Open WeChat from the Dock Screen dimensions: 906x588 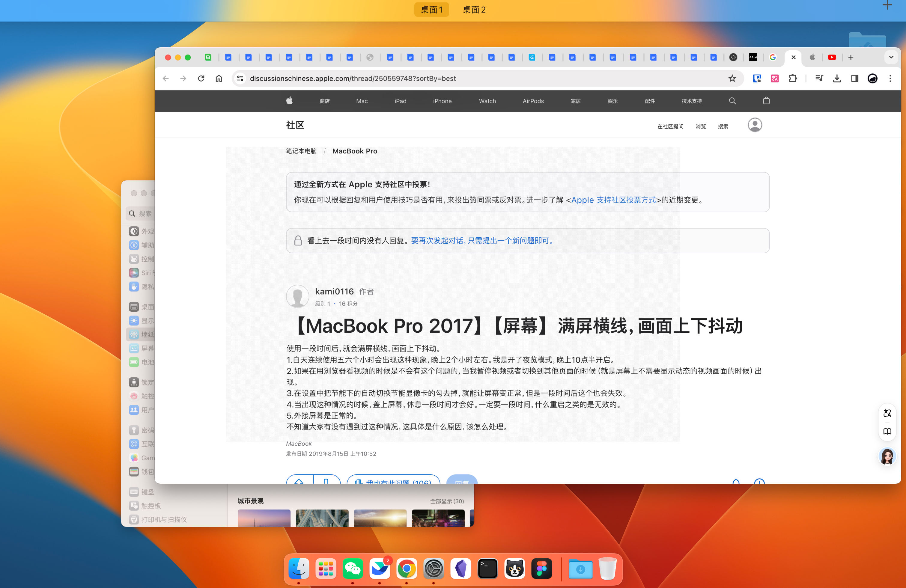tap(352, 569)
